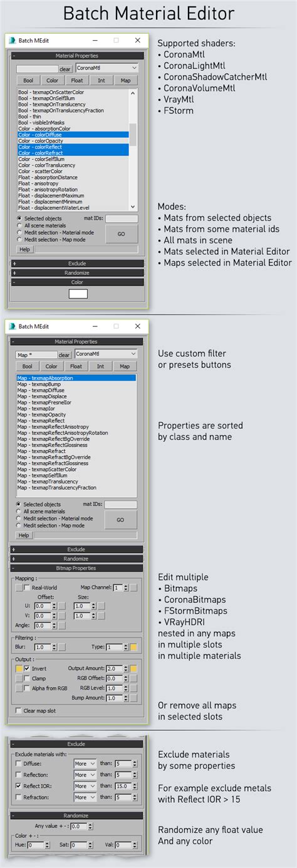This screenshot has width=297, height=868.
Task: Toggle the apply button beside Bump Amount
Action: point(133,698)
